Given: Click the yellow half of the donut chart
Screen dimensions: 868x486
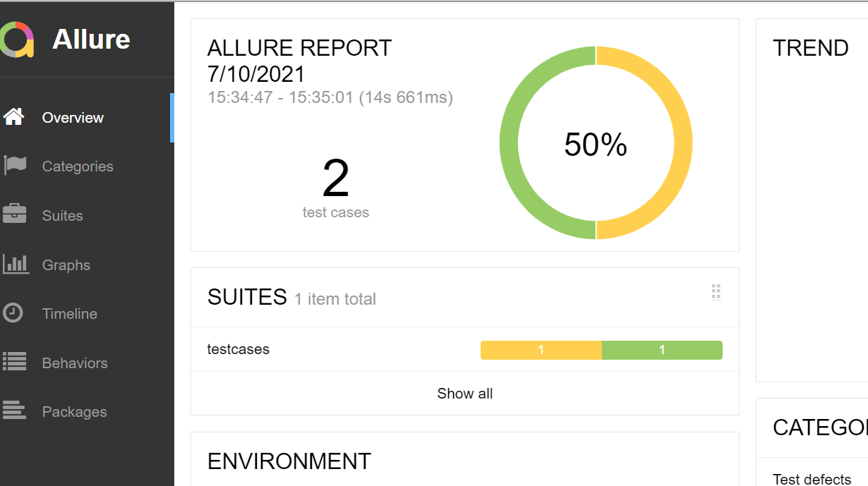Looking at the screenshot, I should [x=682, y=143].
